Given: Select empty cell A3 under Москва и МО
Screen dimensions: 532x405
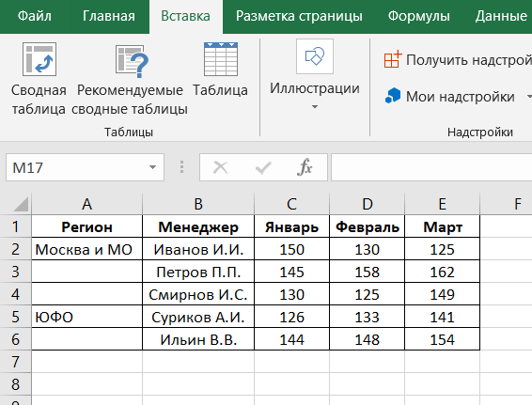Looking at the screenshot, I should click(x=86, y=272).
